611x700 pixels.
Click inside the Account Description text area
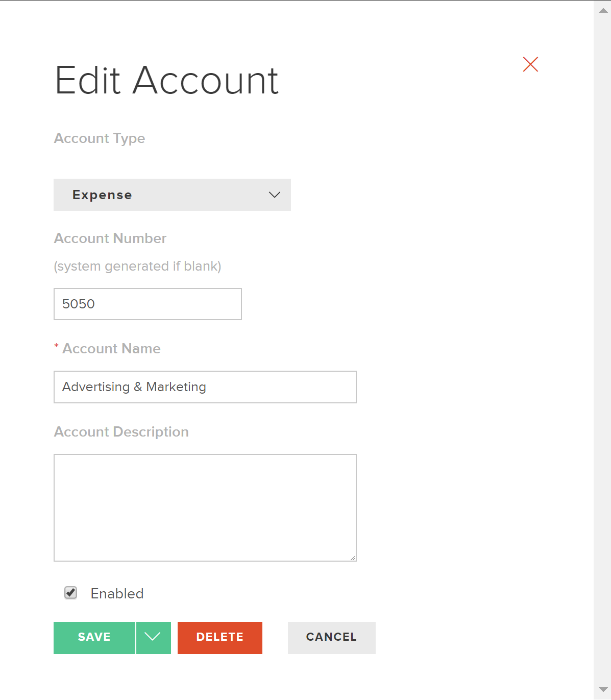pos(205,508)
